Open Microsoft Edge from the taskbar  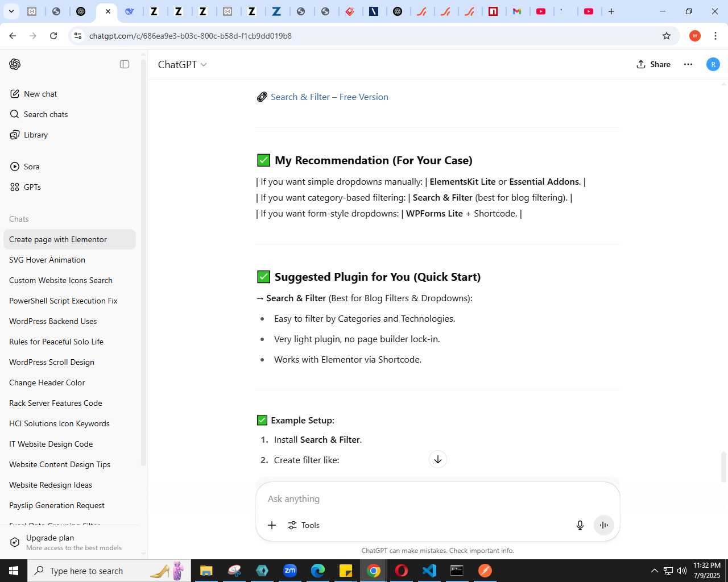[317, 571]
